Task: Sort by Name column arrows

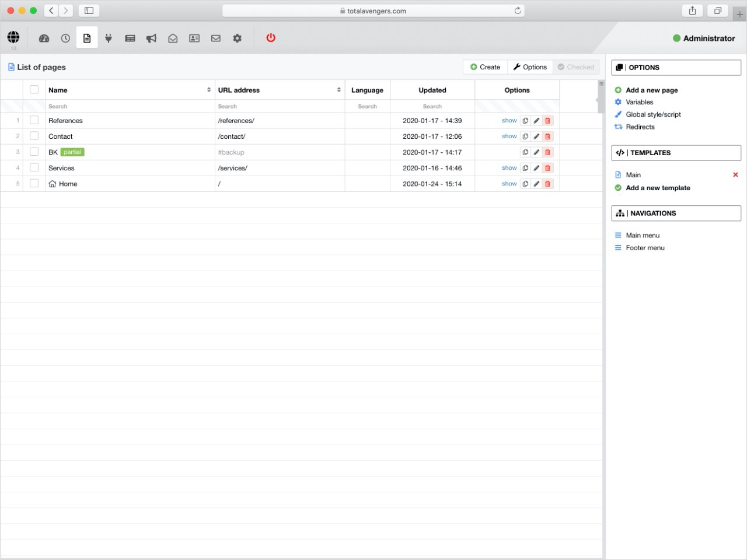Action: pos(209,90)
